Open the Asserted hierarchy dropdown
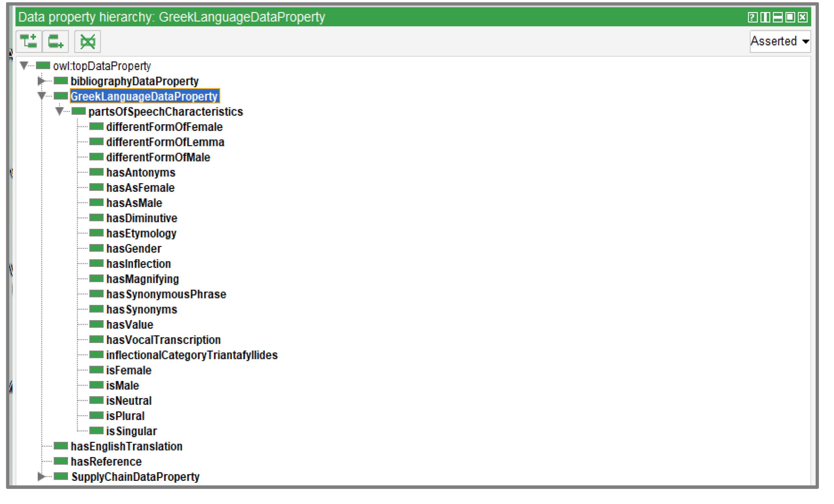Viewport: 834px width, 504px height. [x=781, y=41]
